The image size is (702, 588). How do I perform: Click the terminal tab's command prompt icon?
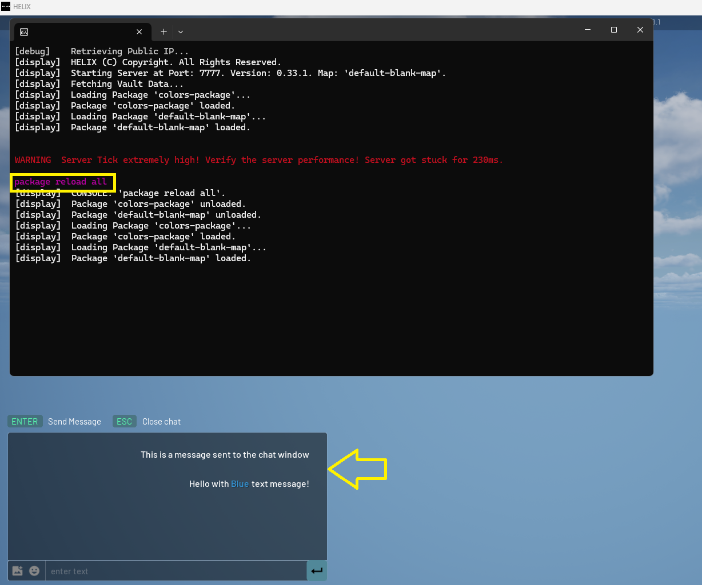pos(24,32)
